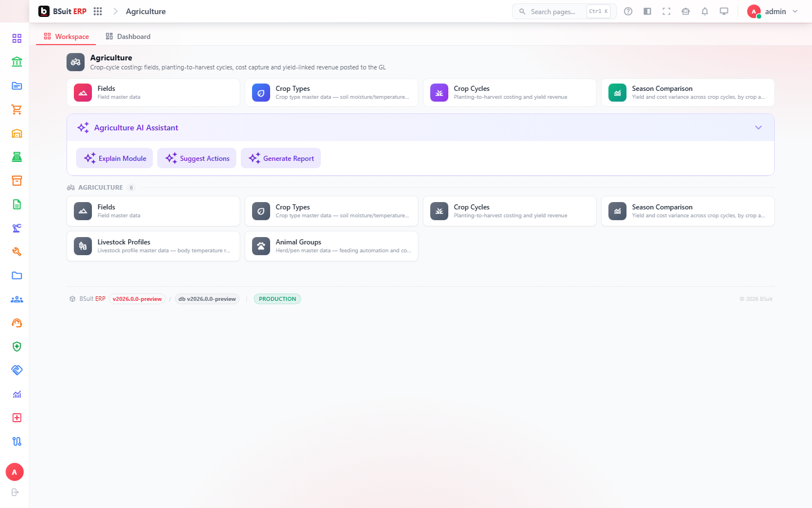Open the shopping cart module in sidebar

(x=17, y=110)
